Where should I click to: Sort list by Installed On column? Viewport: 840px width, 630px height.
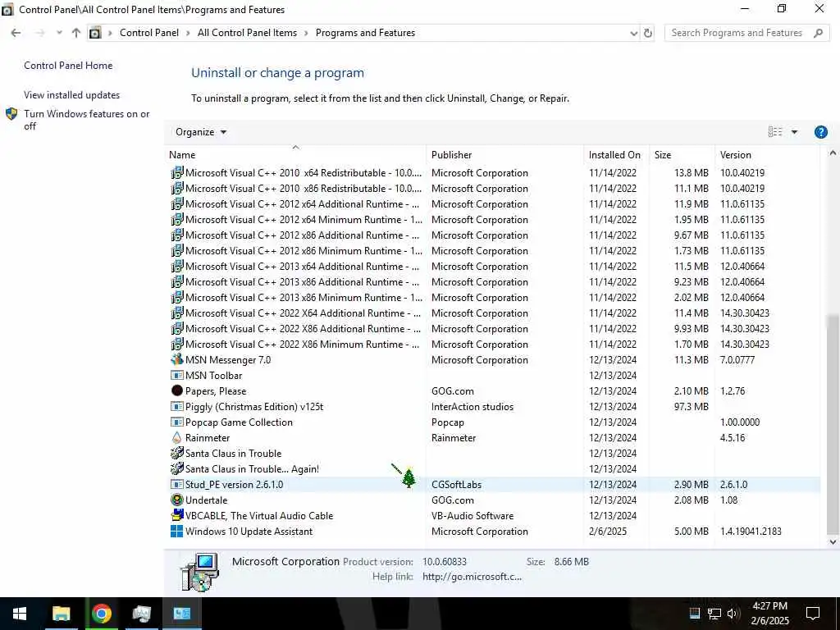coord(616,154)
